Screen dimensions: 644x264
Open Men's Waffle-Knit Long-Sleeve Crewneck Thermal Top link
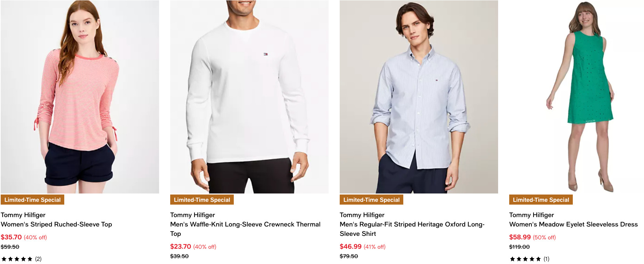(245, 225)
